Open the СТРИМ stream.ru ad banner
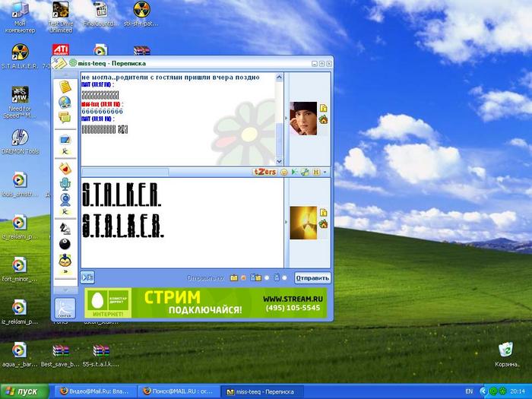 point(205,303)
